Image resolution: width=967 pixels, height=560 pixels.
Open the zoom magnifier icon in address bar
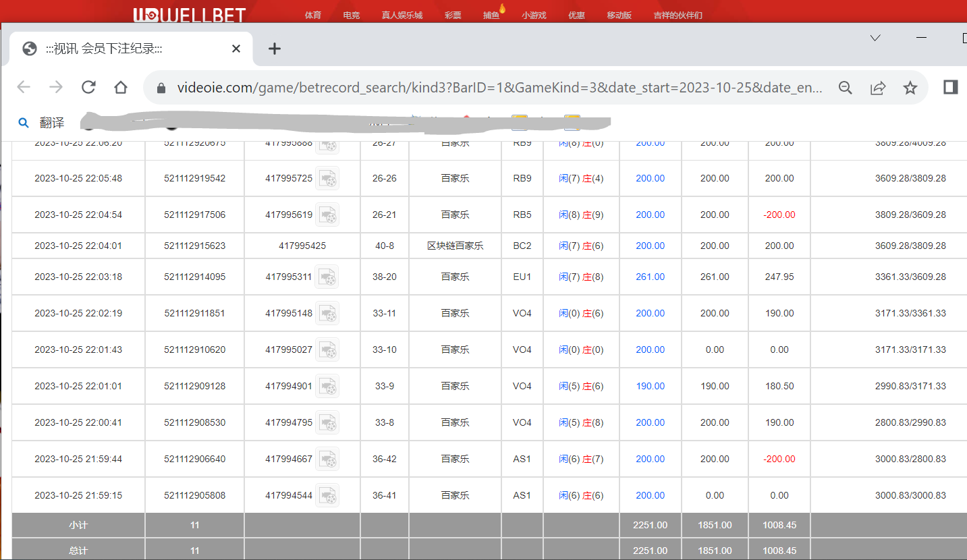(845, 88)
